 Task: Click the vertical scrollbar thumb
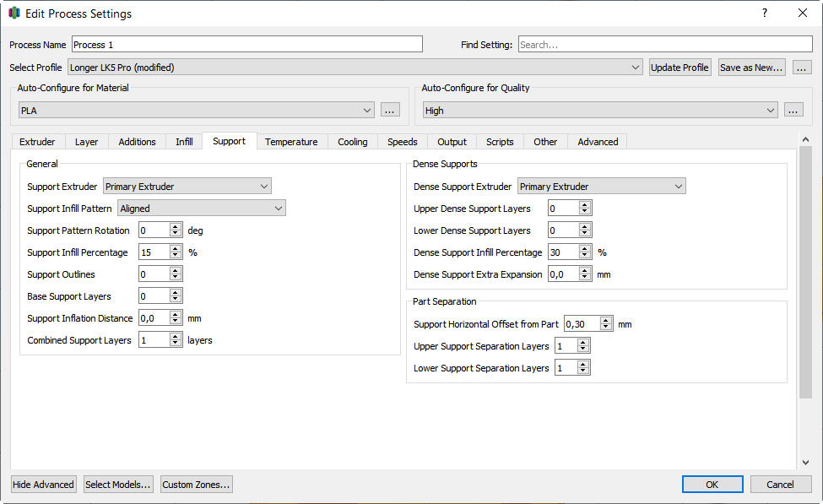[805, 272]
